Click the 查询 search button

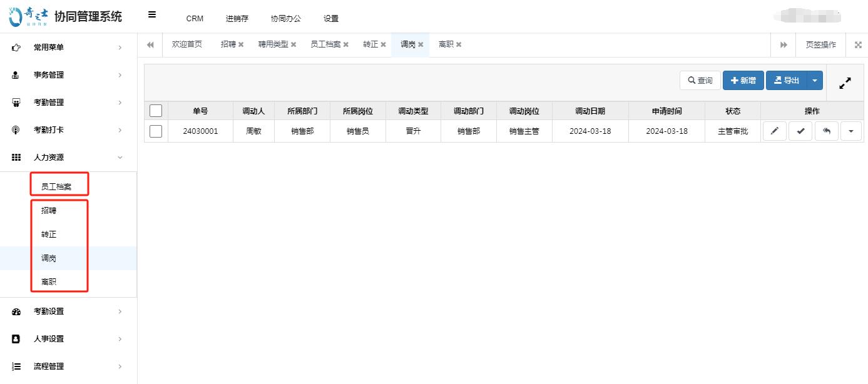700,80
